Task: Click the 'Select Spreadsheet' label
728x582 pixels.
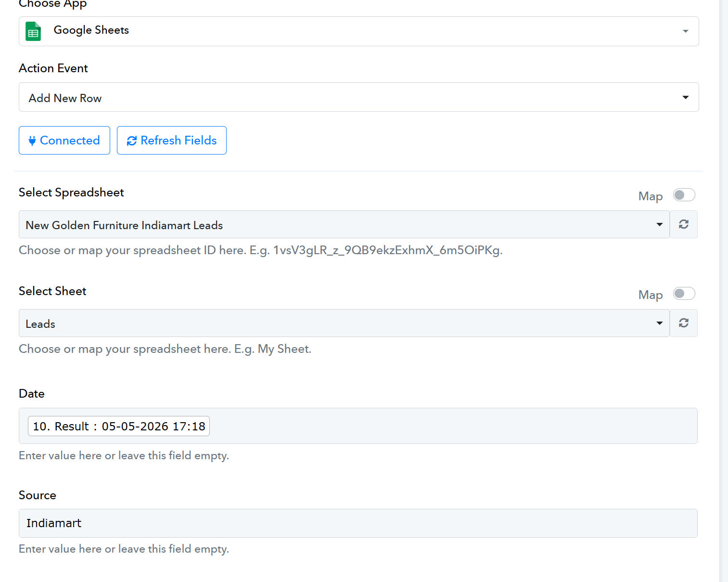Action: 71,193
